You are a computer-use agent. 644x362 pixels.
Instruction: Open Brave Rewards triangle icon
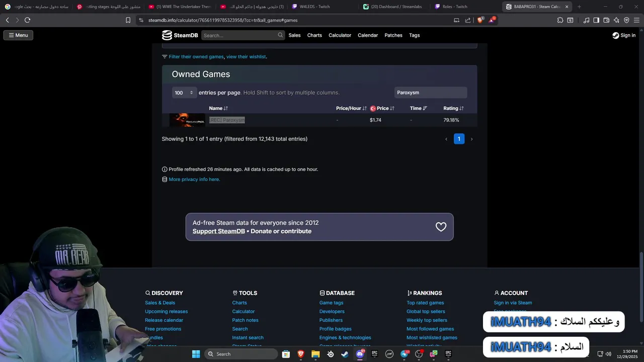[492, 20]
